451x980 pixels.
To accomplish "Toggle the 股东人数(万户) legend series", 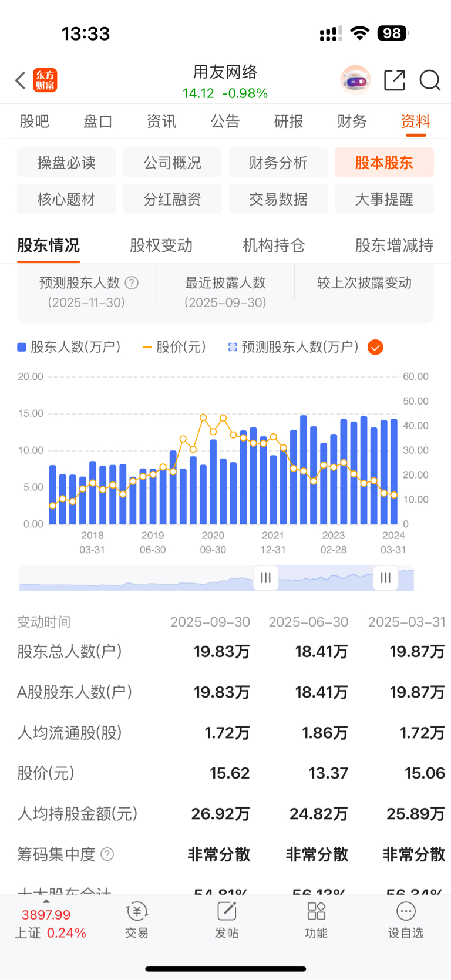I will [x=69, y=347].
